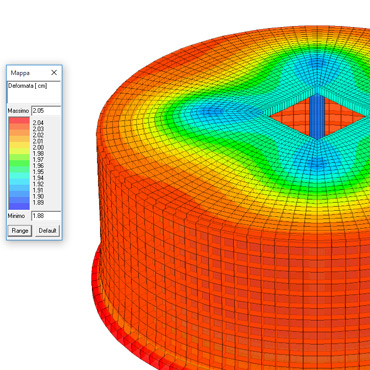Screen dimensions: 370x370
Task: Click the 1.89 legend value
Action: click(38, 203)
